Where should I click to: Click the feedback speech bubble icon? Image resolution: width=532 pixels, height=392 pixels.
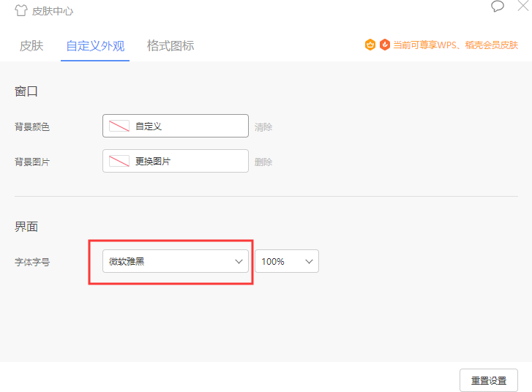pos(498,6)
